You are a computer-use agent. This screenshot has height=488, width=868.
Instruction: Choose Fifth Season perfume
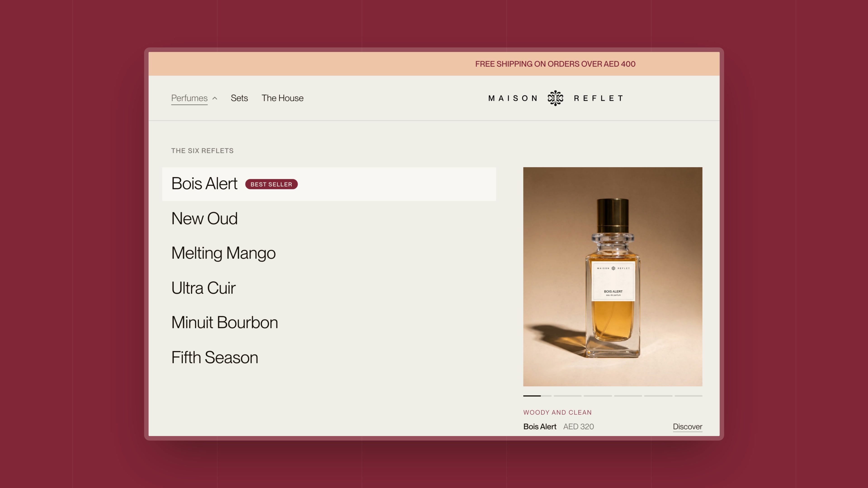point(215,357)
